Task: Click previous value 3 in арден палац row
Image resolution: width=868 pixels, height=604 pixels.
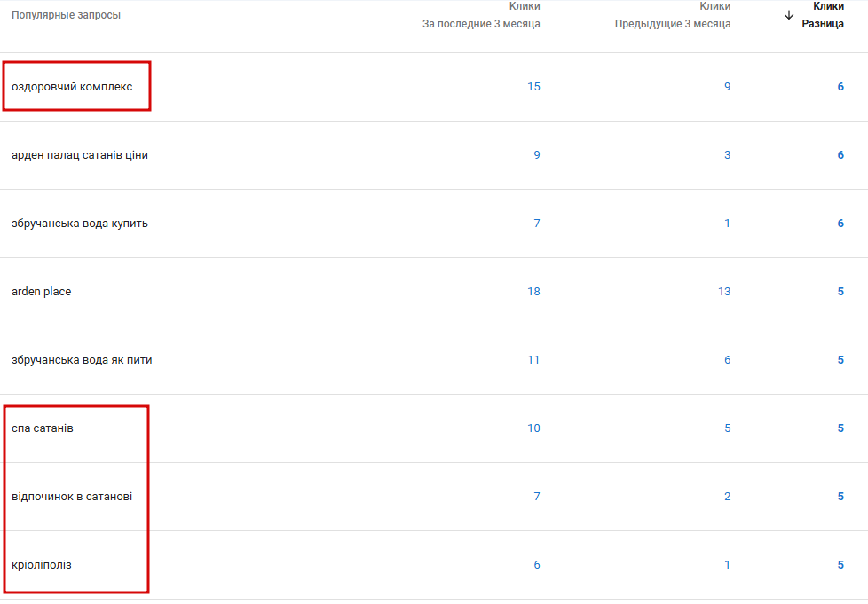Action: [x=728, y=155]
